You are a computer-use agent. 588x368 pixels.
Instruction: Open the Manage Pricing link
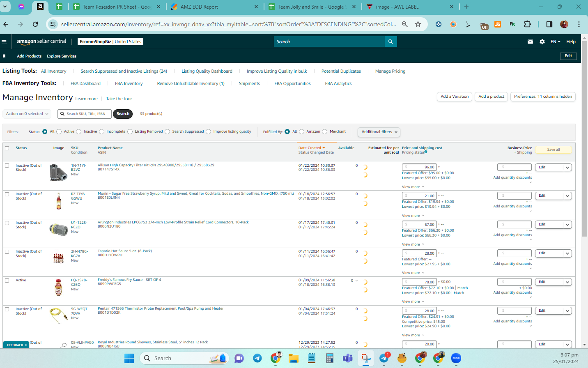(x=390, y=71)
